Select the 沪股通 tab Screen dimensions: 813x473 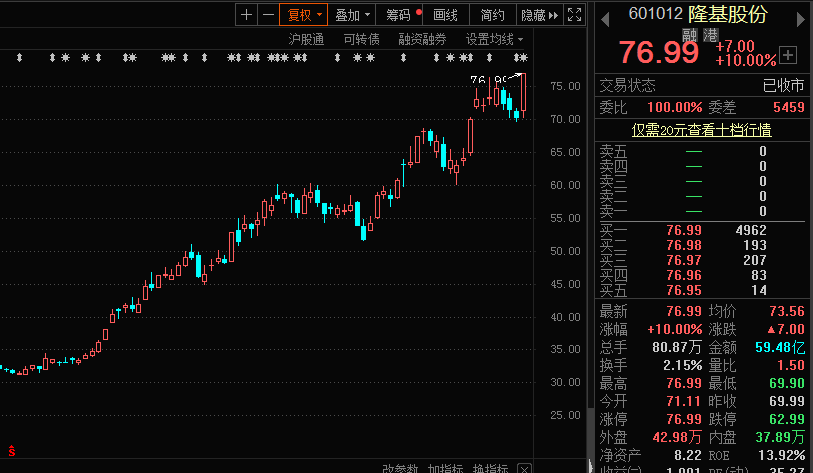pos(306,39)
